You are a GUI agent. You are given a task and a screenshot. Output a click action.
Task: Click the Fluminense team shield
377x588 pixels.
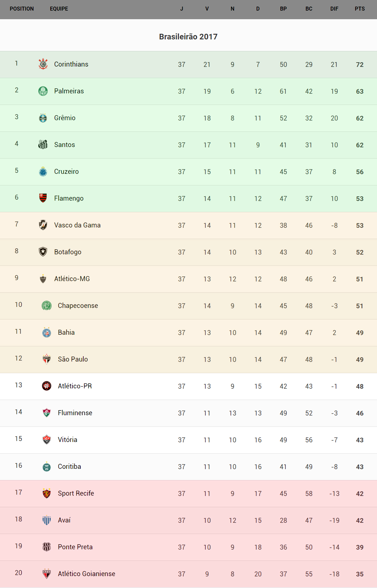pos(47,413)
